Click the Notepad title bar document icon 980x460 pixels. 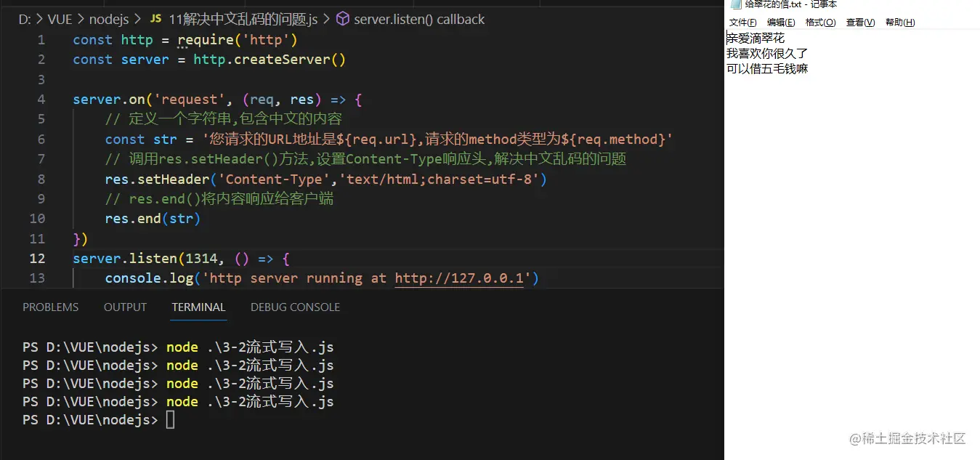(735, 4)
